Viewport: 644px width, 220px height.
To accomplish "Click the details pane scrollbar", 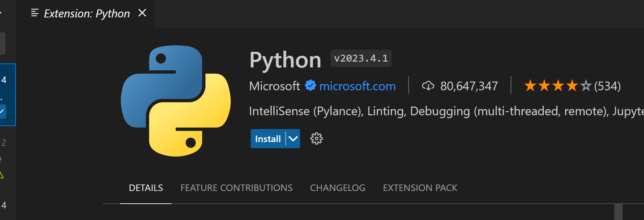I will [x=618, y=212].
